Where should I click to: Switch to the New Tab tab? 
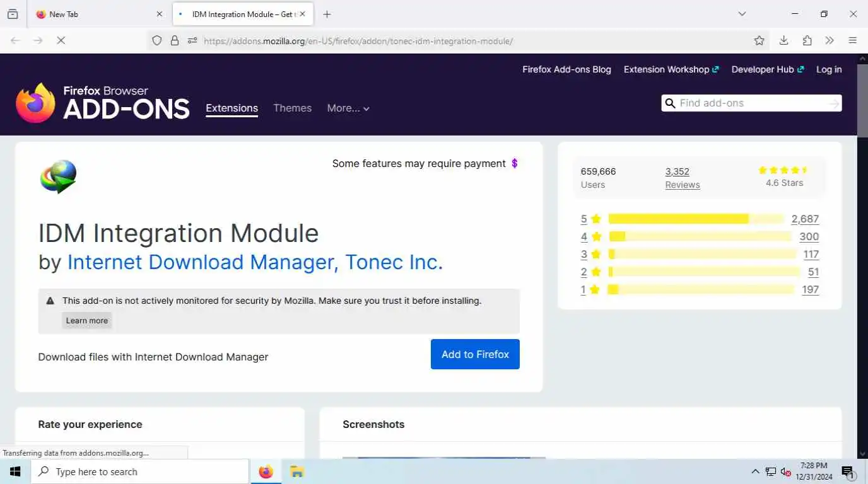[99, 14]
